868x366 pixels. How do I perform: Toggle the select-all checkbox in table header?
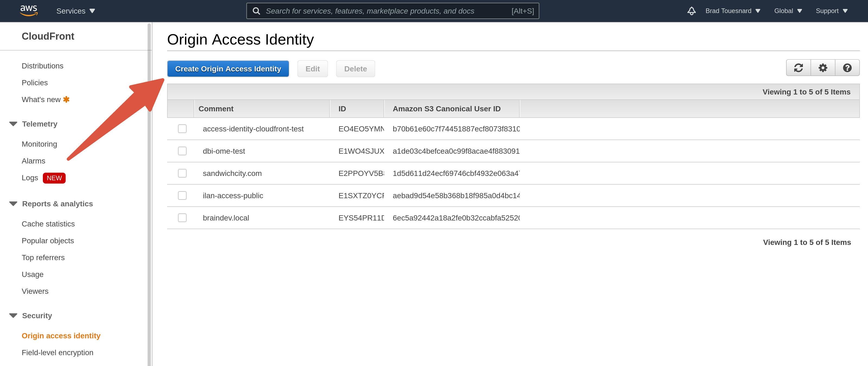tap(182, 109)
